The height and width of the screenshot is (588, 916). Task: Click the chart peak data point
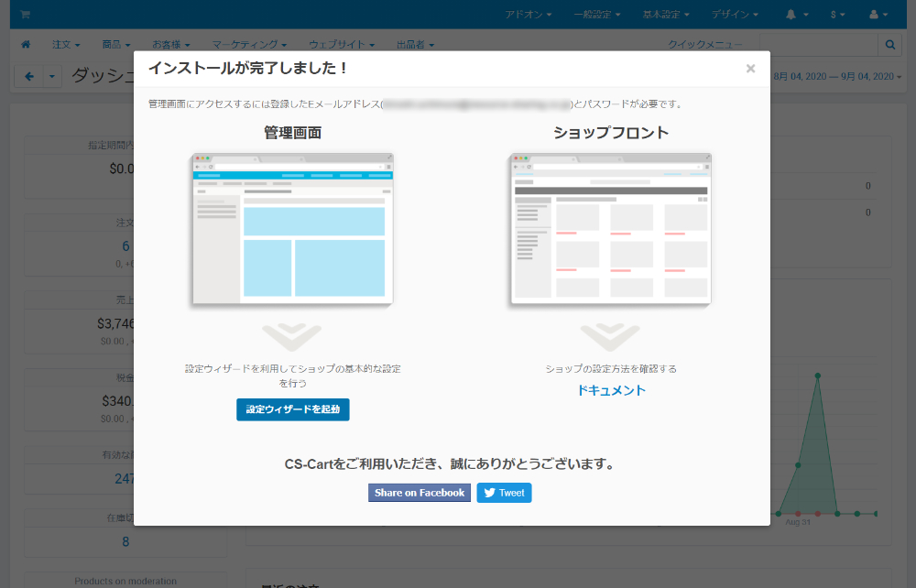[x=818, y=376]
